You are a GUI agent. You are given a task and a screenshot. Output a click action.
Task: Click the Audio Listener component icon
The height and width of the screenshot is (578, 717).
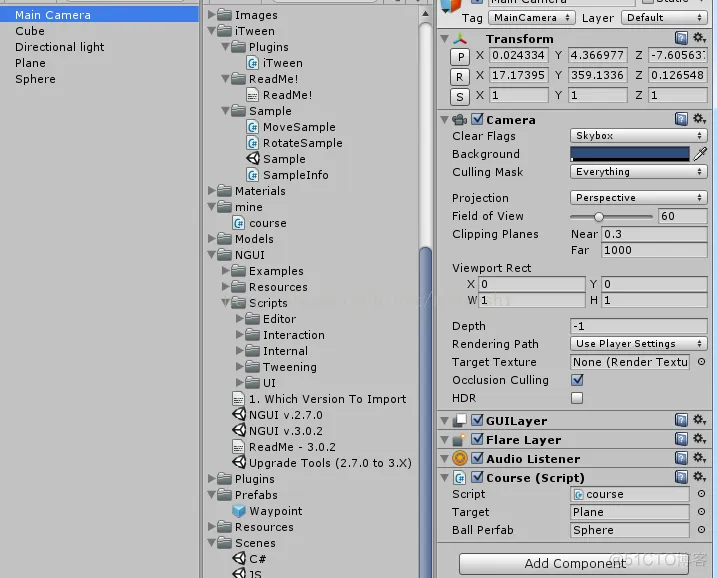tap(460, 458)
